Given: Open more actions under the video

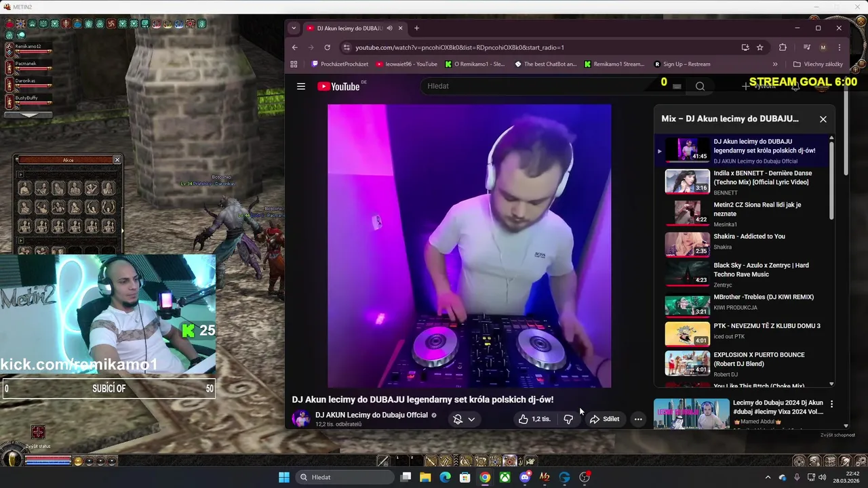Looking at the screenshot, I should (638, 419).
